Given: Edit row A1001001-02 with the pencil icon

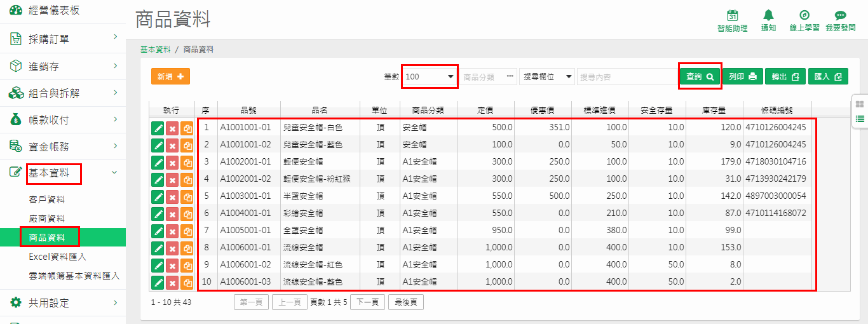Looking at the screenshot, I should [x=158, y=145].
